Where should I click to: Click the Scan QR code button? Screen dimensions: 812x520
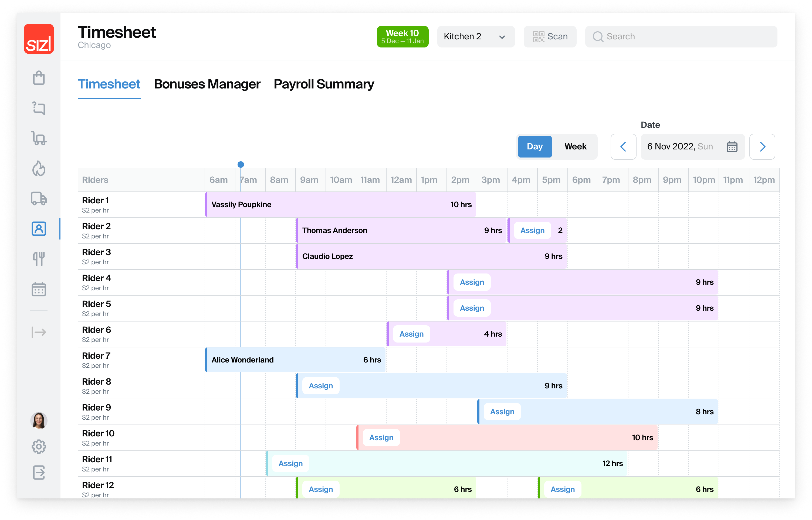(x=550, y=36)
